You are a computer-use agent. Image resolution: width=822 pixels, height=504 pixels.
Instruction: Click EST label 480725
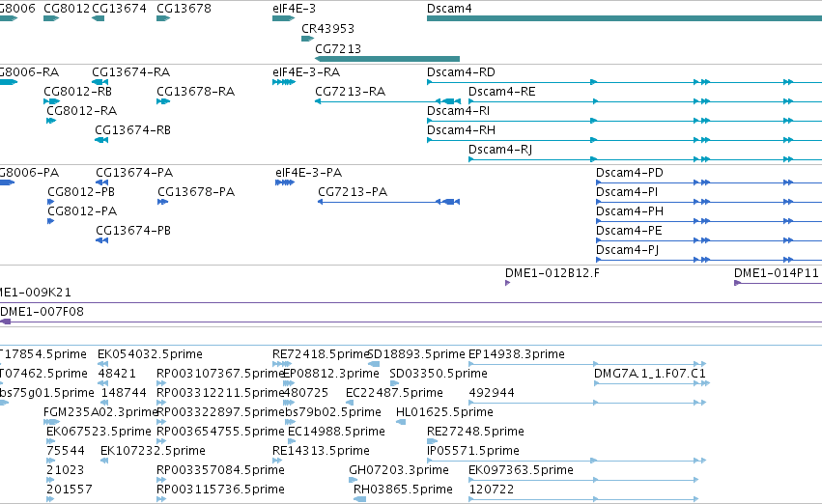coord(306,393)
